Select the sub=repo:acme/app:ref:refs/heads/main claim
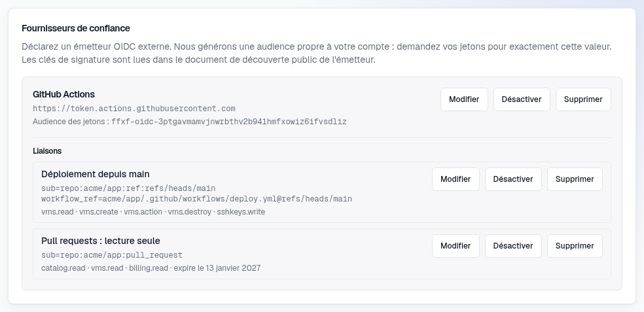Image resolution: width=644 pixels, height=312 pixels. coord(128,188)
